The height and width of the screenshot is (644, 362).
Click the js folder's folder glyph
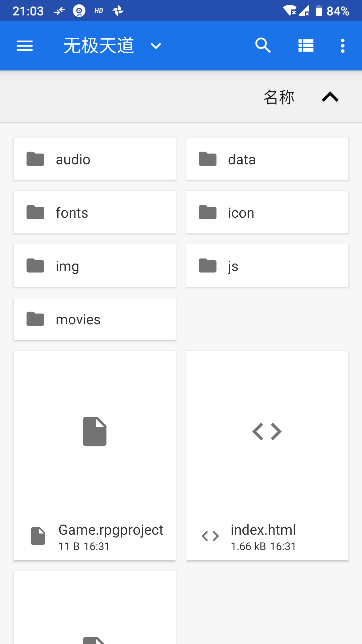point(208,266)
